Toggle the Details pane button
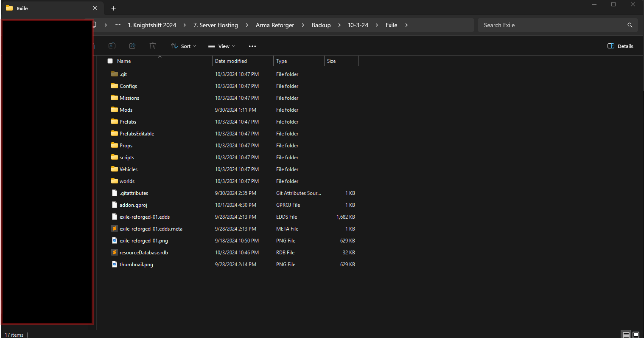 pos(620,46)
